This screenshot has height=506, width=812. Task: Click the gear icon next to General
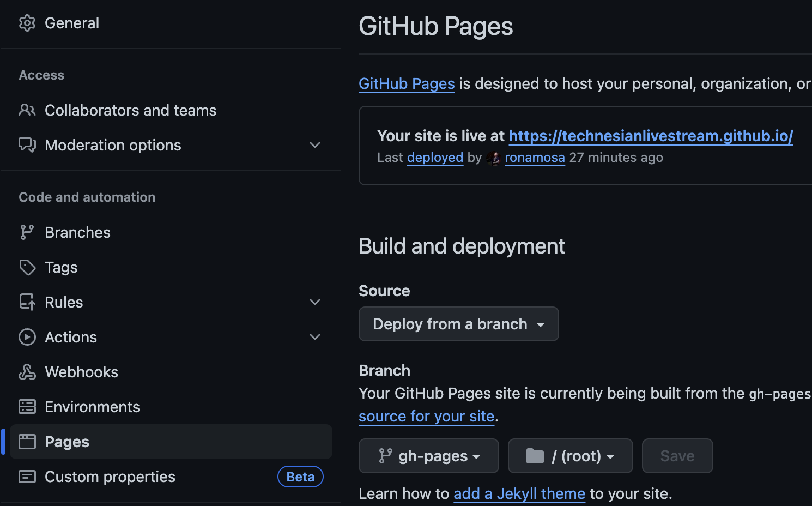(x=27, y=23)
